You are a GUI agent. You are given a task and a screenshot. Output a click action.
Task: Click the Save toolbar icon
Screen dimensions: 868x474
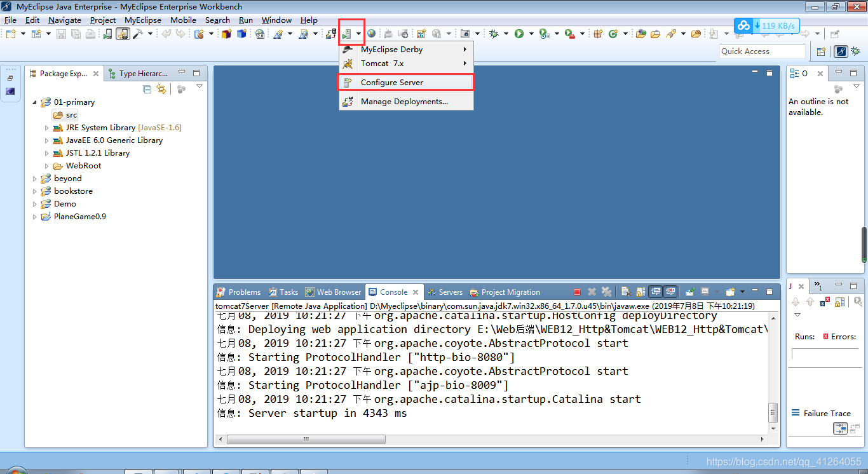62,34
